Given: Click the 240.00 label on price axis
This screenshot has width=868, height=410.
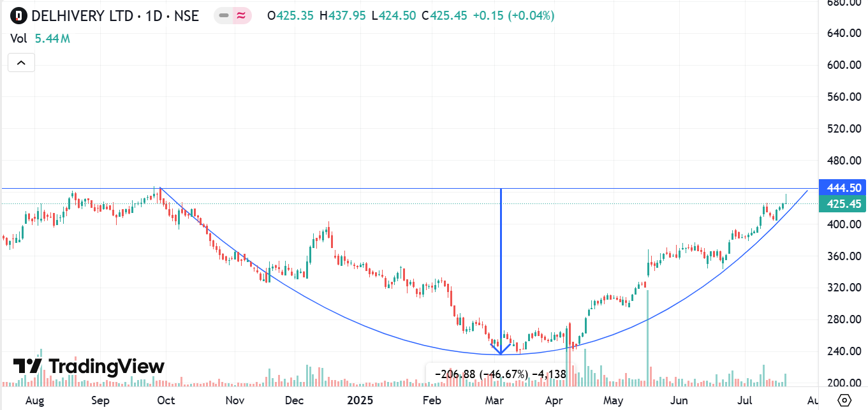Looking at the screenshot, I should 844,351.
